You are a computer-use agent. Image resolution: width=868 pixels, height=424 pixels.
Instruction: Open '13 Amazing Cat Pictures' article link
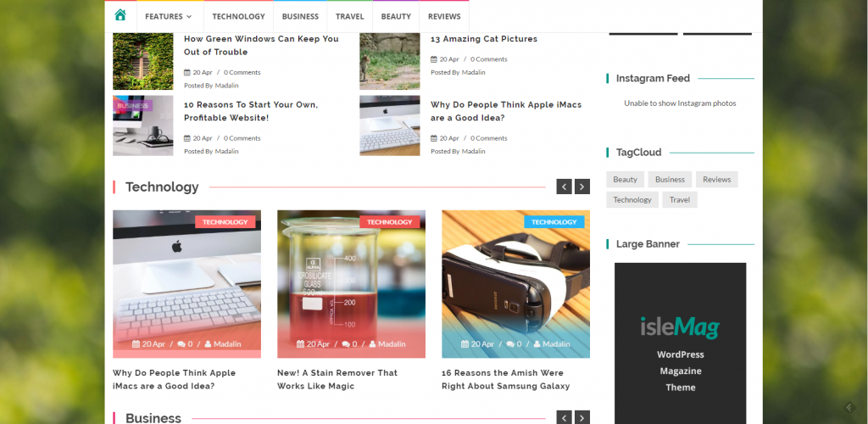[483, 39]
